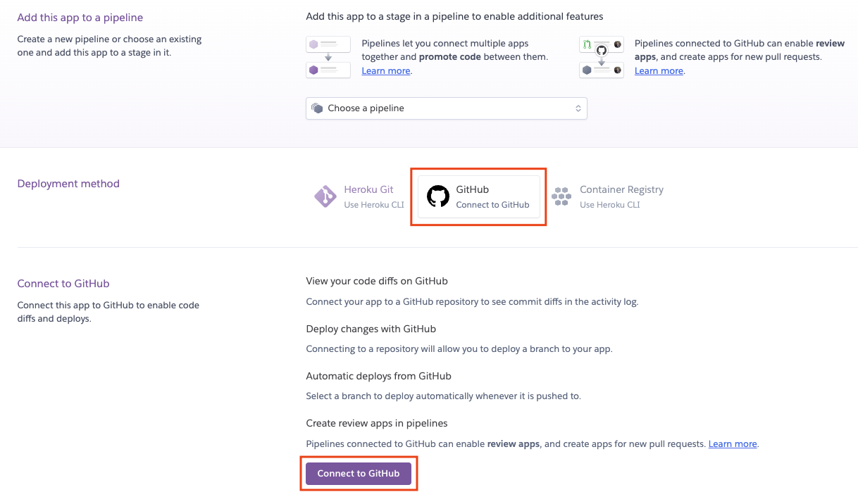
Task: Click the GitHub octocat logo icon
Action: (438, 196)
